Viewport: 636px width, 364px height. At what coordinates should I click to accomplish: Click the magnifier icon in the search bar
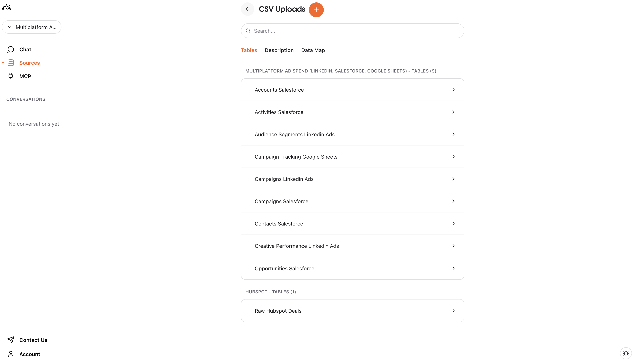[248, 30]
